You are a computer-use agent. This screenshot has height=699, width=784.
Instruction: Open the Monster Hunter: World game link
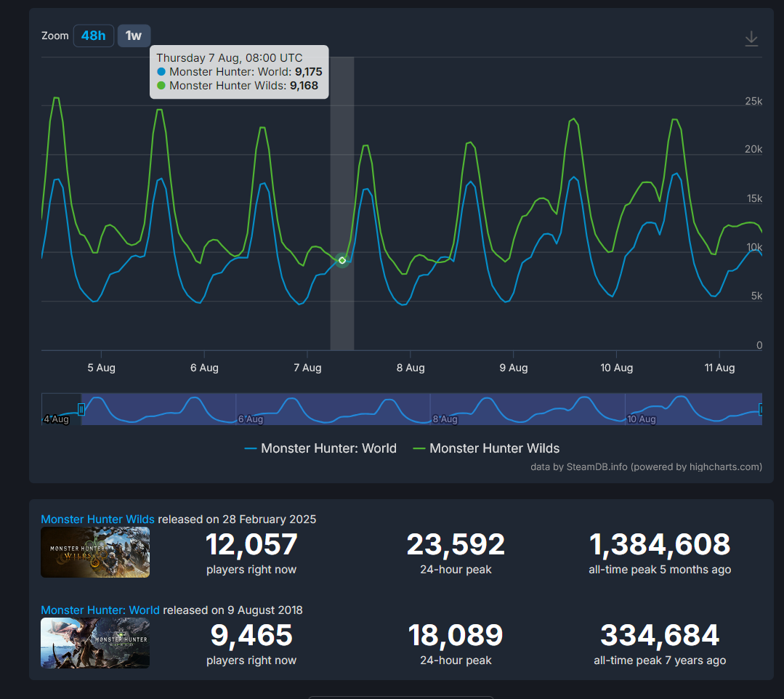tap(100, 610)
